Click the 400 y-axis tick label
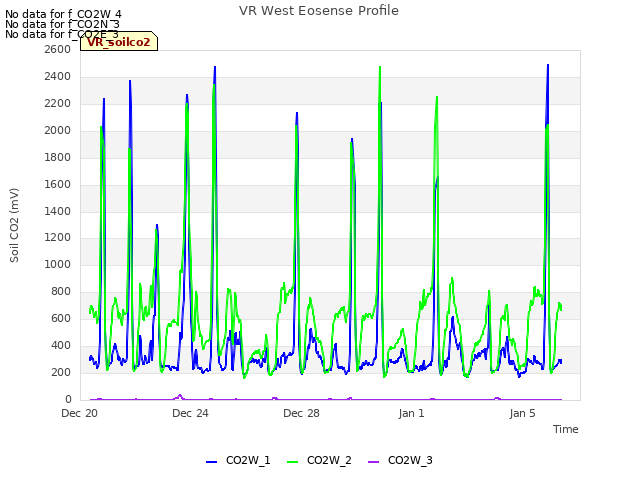640x480 pixels. click(61, 345)
